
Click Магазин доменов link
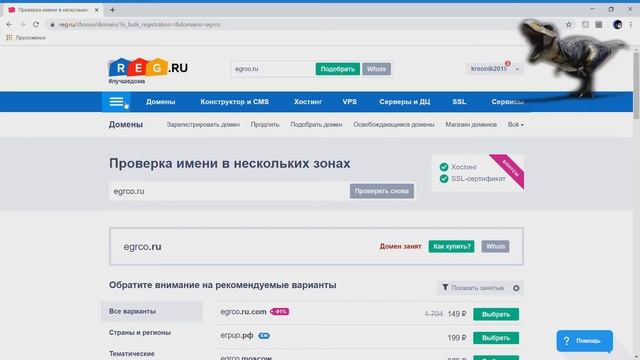(x=471, y=124)
